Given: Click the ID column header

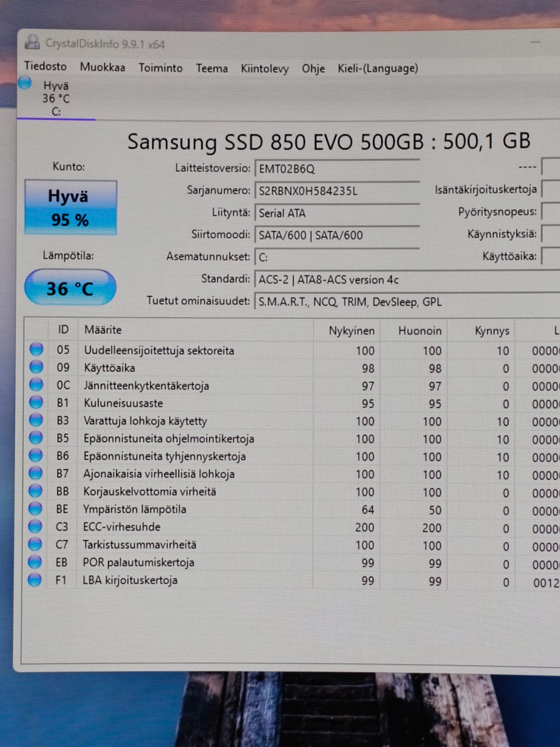Looking at the screenshot, I should pos(63,330).
